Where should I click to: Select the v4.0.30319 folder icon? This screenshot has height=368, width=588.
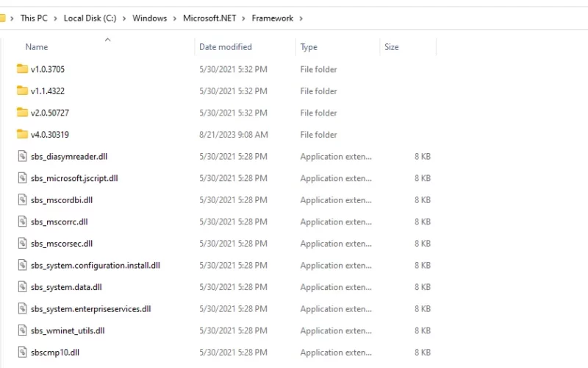click(22, 134)
